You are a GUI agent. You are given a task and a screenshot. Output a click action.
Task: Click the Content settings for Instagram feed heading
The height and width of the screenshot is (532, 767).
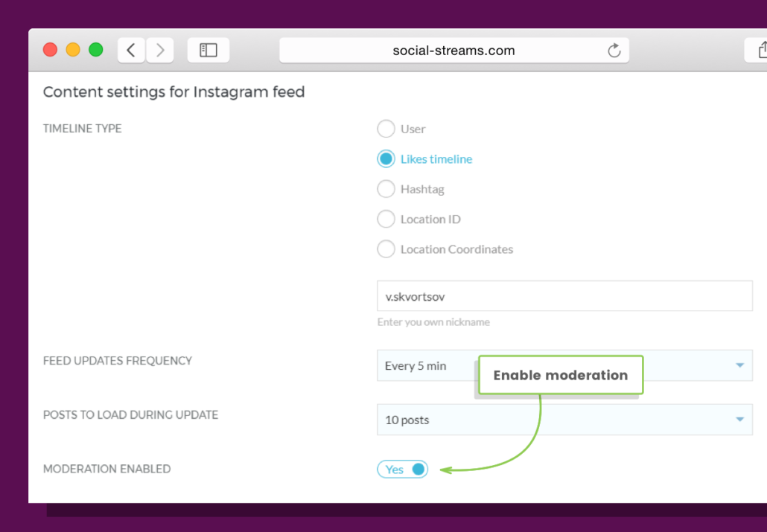click(x=174, y=92)
